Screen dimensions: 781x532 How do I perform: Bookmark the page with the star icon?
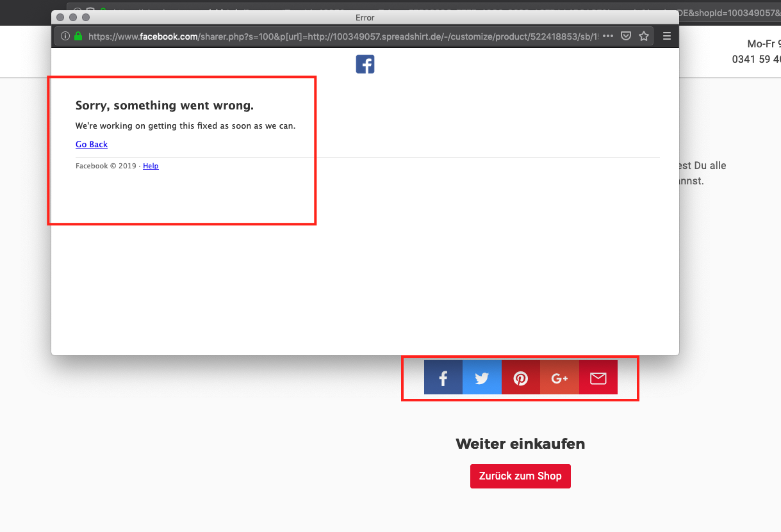[644, 36]
